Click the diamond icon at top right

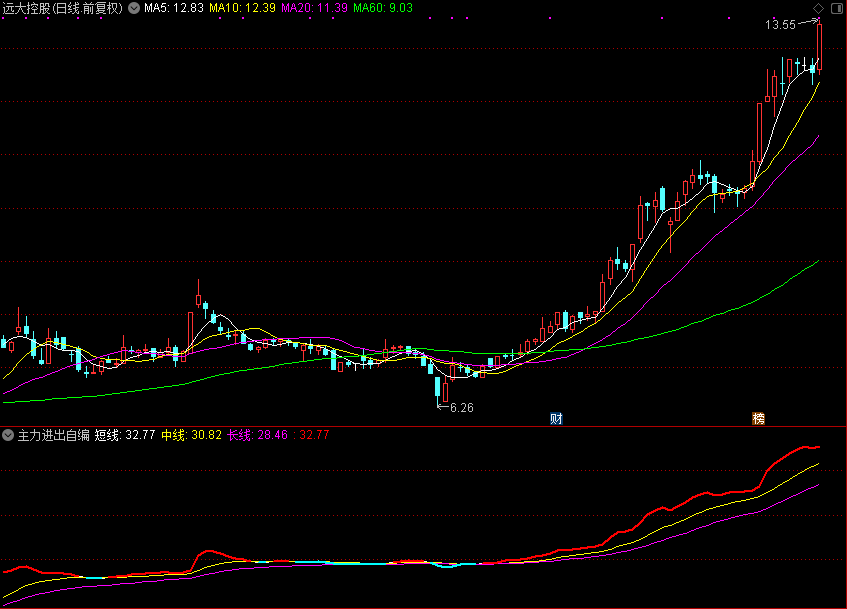click(x=818, y=8)
